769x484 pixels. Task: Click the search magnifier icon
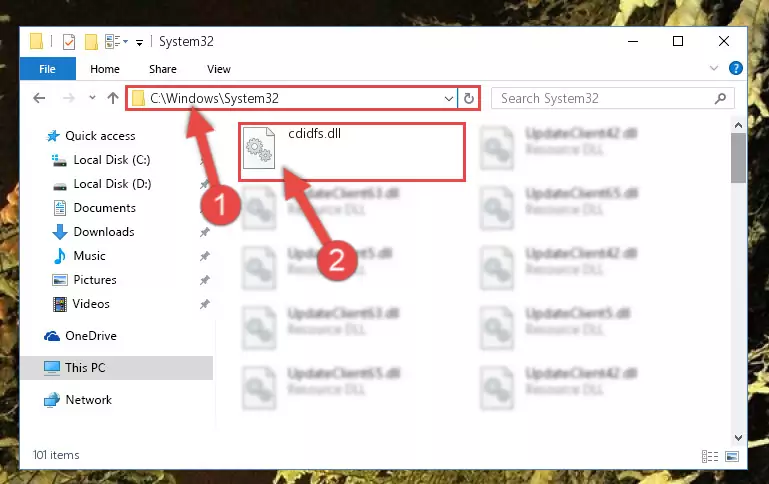click(720, 98)
